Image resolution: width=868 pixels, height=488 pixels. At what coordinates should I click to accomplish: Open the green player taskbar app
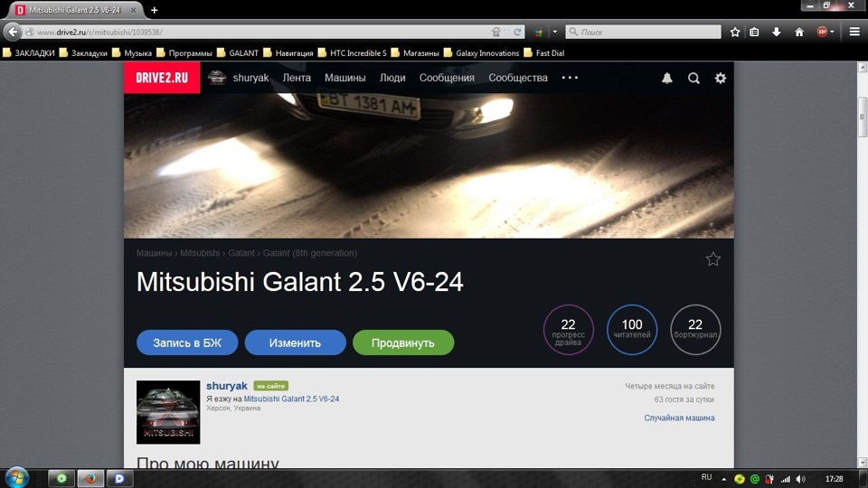(61, 478)
